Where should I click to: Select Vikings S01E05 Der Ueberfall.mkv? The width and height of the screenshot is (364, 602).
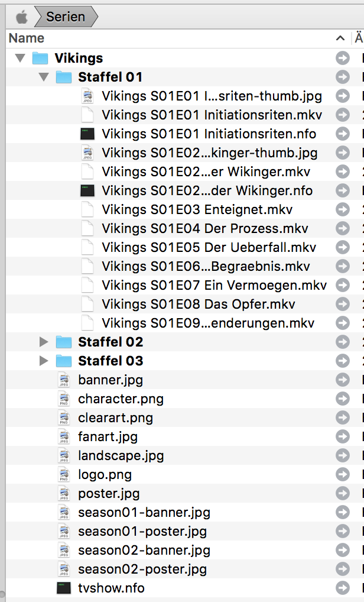pos(209,247)
